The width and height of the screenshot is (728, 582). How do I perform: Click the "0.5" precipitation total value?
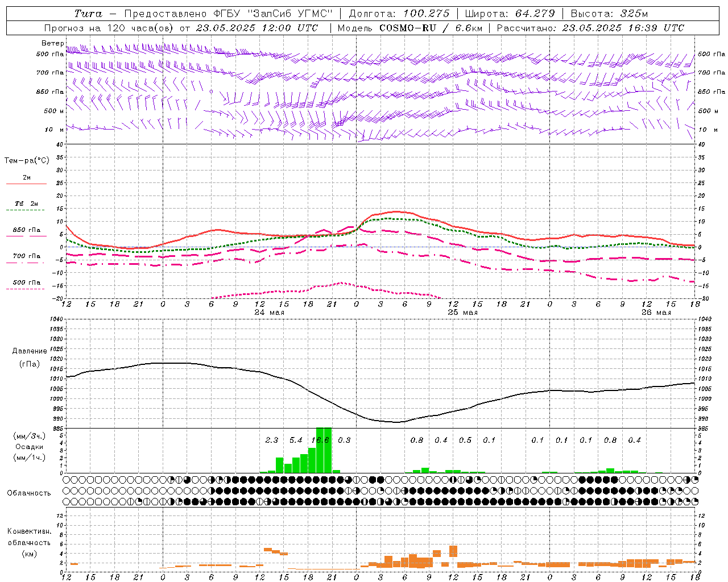[465, 440]
